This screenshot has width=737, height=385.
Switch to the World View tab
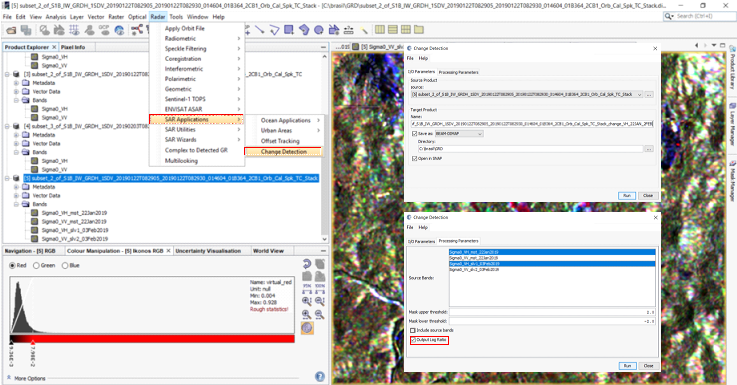point(268,251)
